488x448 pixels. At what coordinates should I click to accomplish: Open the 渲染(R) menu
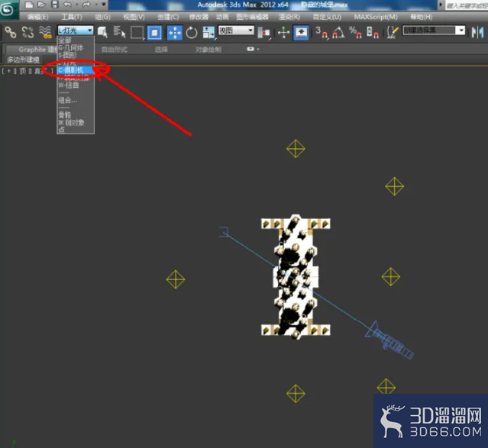[289, 17]
